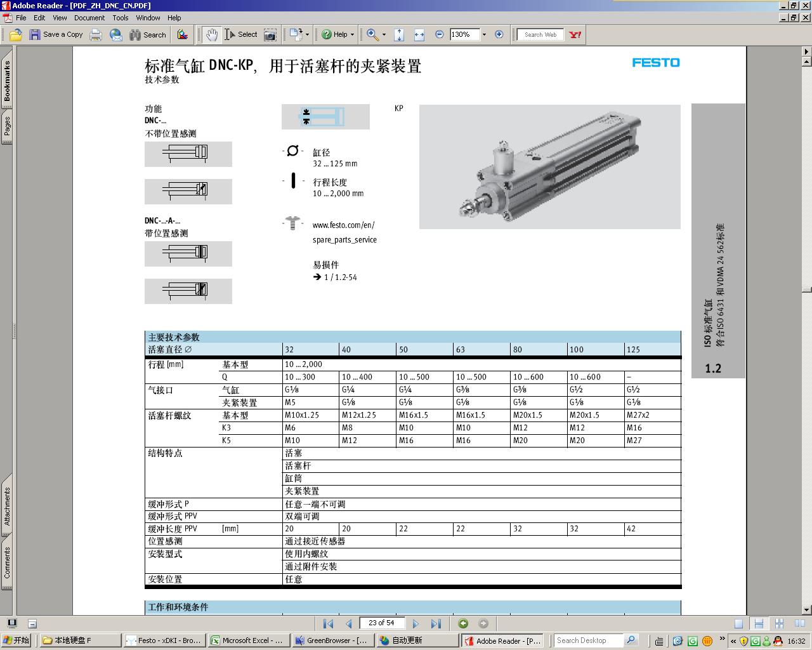Click the zoom out minus button
Screen dimensions: 812x650
[439, 35]
